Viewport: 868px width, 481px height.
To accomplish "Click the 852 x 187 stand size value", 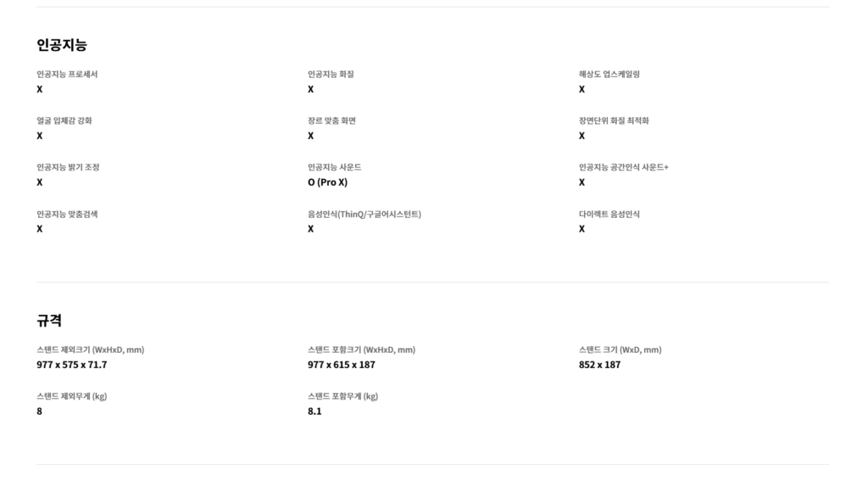I will click(x=600, y=365).
